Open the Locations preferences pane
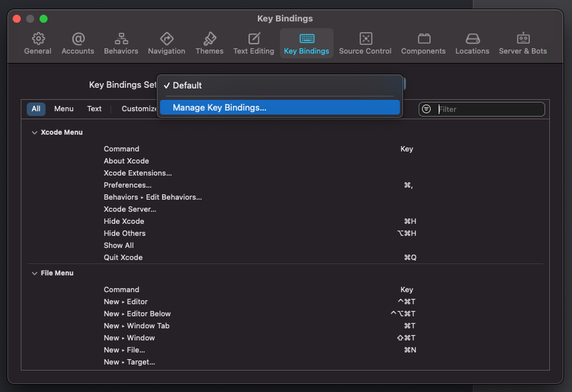Screen dimensions: 572x392 point(472,44)
